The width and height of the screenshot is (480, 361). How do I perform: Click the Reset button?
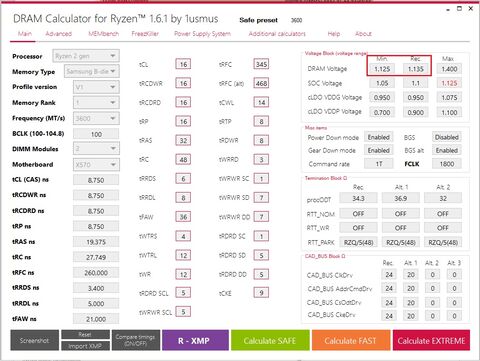click(85, 334)
